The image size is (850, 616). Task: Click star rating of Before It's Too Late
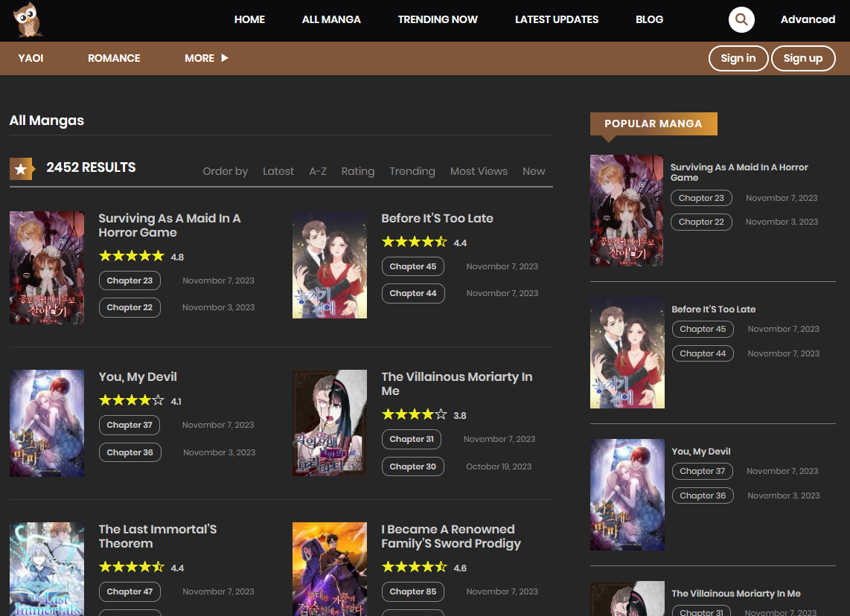[414, 242]
